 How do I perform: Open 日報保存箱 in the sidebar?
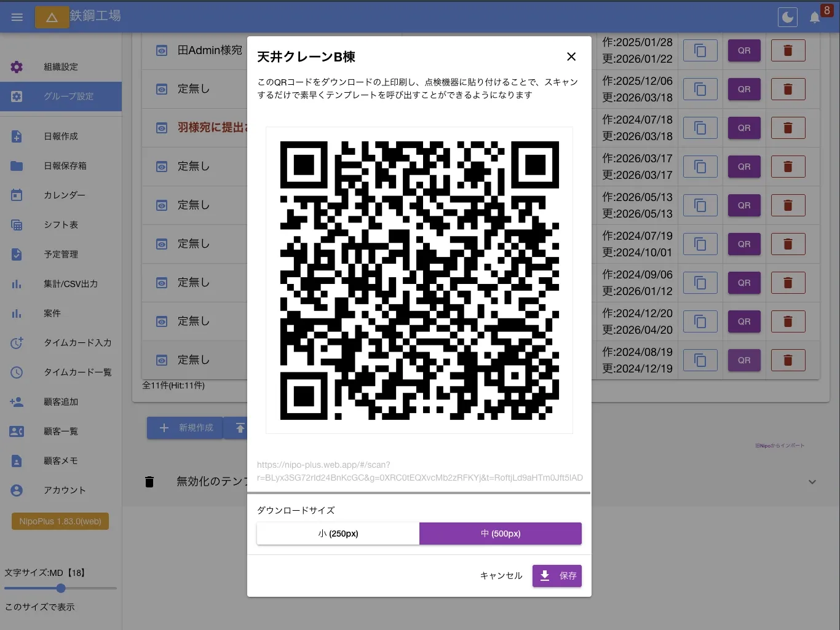[x=61, y=166]
